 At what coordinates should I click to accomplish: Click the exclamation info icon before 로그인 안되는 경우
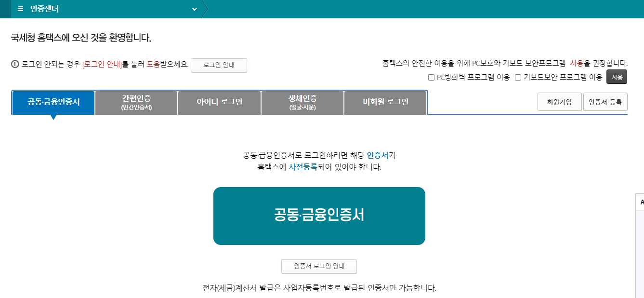[x=15, y=64]
